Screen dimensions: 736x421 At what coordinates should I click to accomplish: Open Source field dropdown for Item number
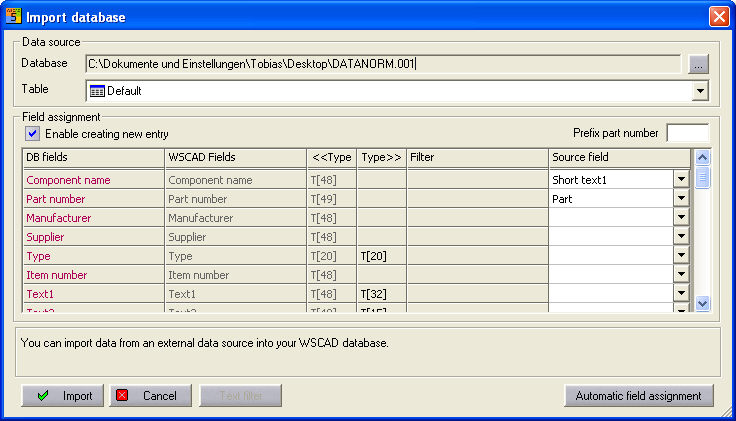coord(681,275)
